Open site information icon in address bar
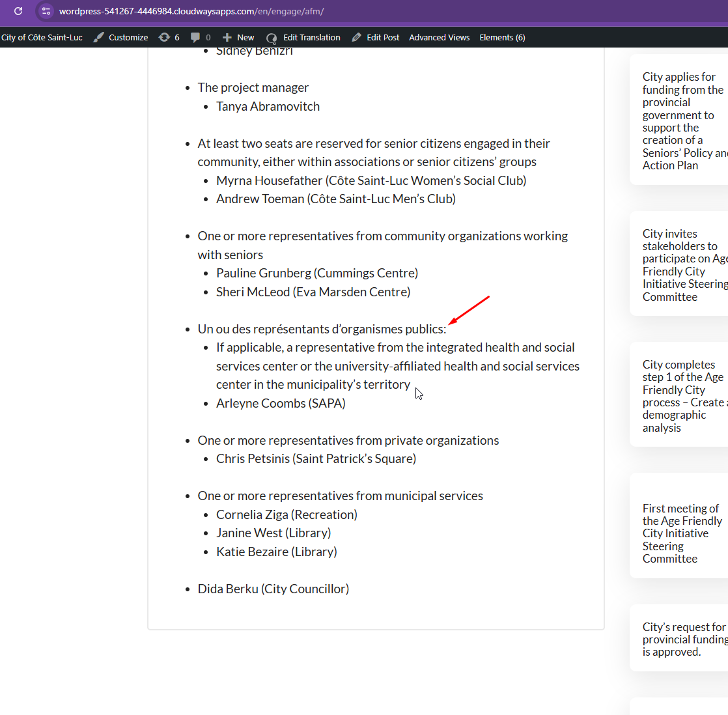This screenshot has width=728, height=715. (x=46, y=11)
